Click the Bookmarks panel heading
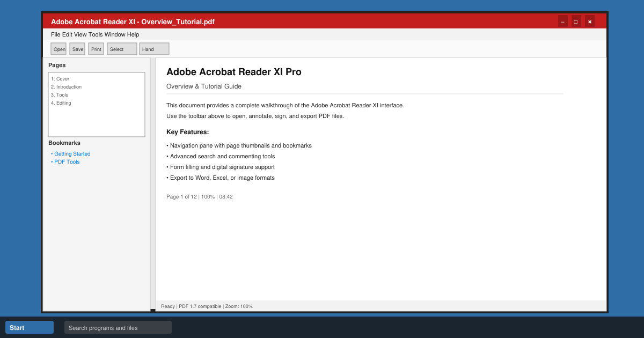644x338 pixels. coord(64,143)
